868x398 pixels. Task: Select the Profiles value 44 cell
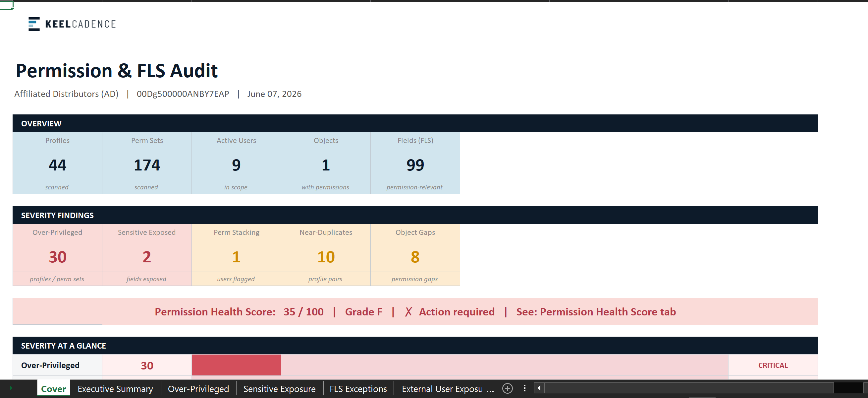tap(57, 164)
